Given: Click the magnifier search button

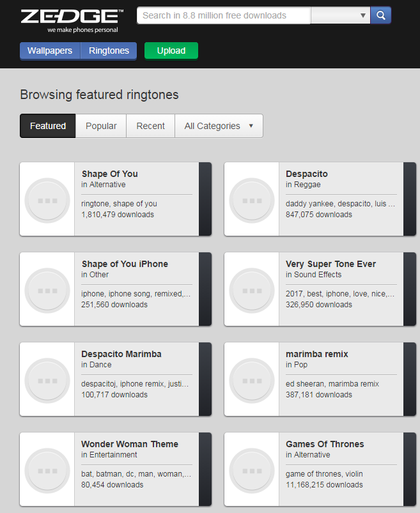Looking at the screenshot, I should (381, 15).
